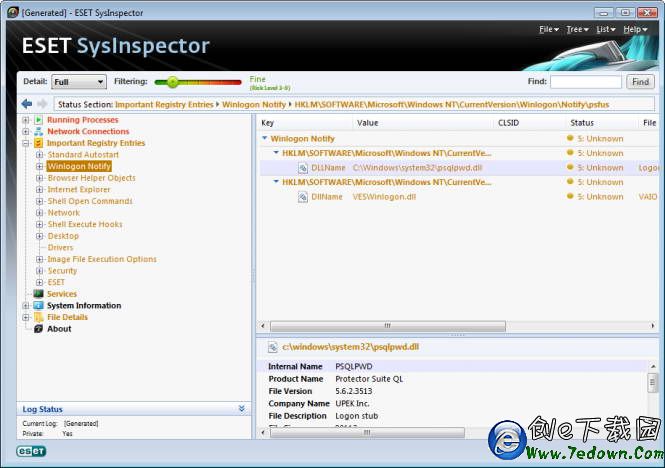The width and height of the screenshot is (665, 468).
Task: Click the file icon beside psqlpwd.dll DLLName row
Action: tap(303, 168)
